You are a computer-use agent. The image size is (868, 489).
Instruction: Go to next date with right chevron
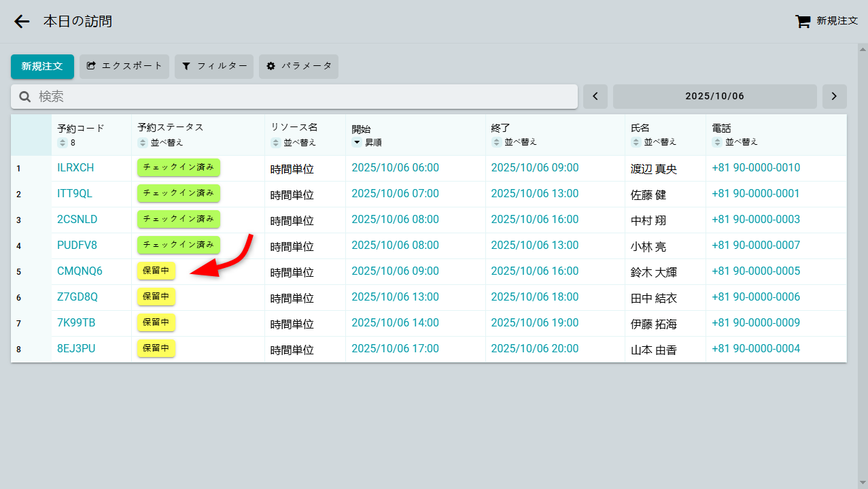(x=834, y=97)
